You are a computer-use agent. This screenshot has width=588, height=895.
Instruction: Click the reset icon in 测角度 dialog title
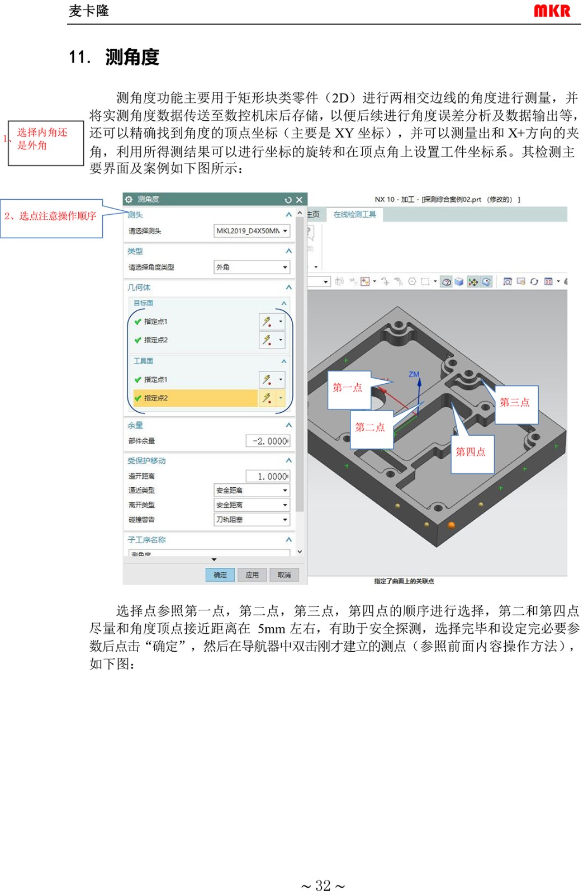(x=288, y=200)
